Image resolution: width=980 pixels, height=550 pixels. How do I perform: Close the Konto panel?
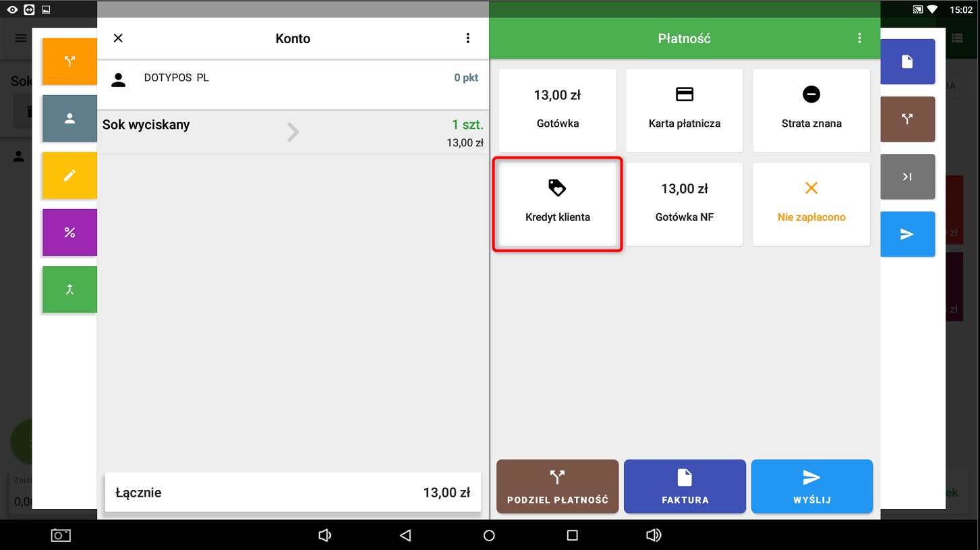point(118,38)
